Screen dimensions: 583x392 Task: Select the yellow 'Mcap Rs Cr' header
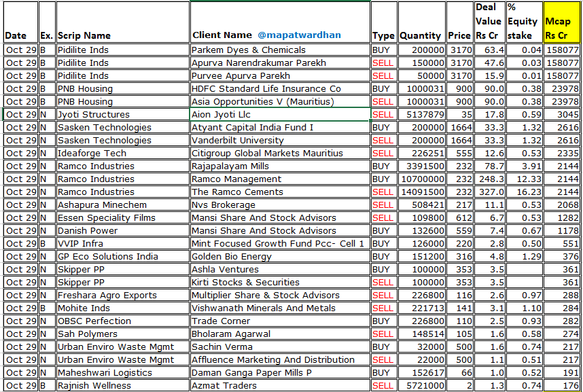tap(561, 22)
